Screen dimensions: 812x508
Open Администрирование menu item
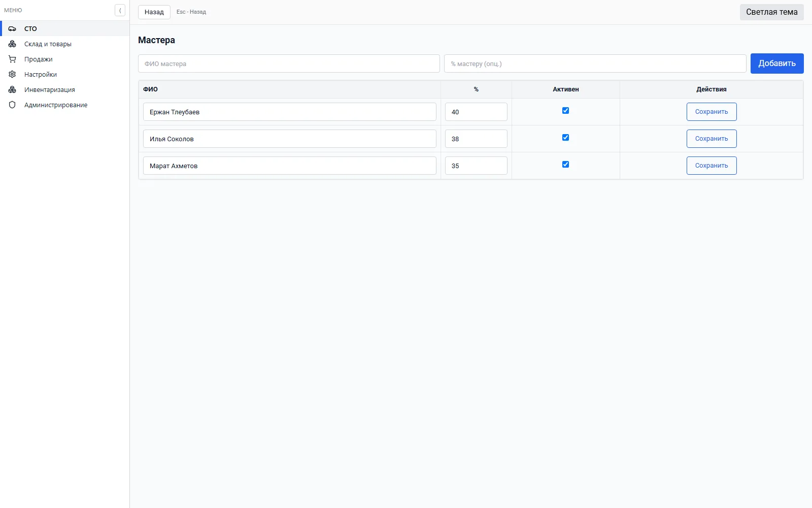click(x=65, y=105)
